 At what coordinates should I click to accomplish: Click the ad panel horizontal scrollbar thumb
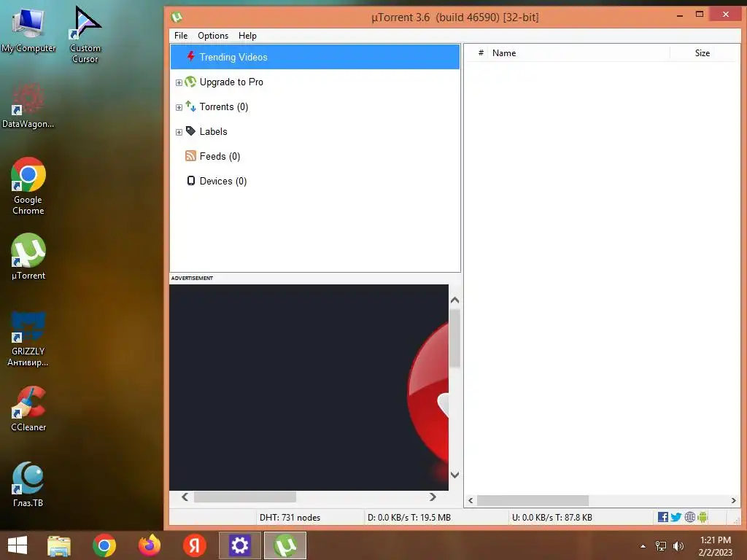(x=245, y=497)
